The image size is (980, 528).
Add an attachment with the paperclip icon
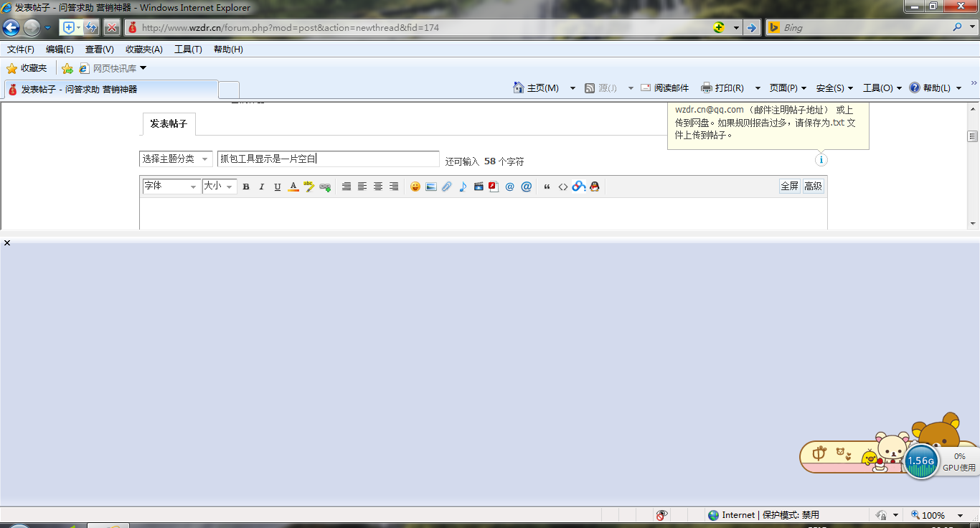tap(447, 187)
